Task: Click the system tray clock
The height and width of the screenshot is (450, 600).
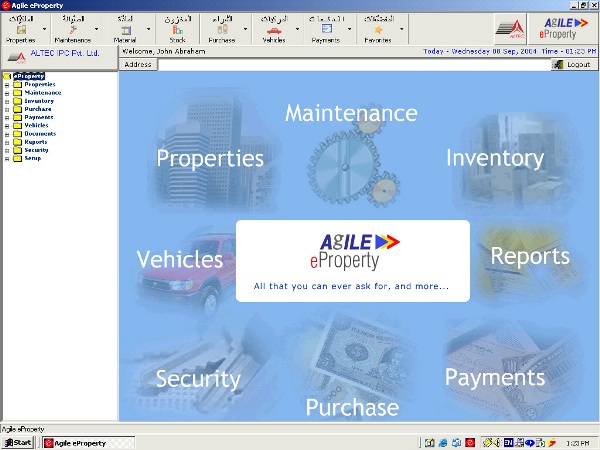Action: pyautogui.click(x=577, y=443)
